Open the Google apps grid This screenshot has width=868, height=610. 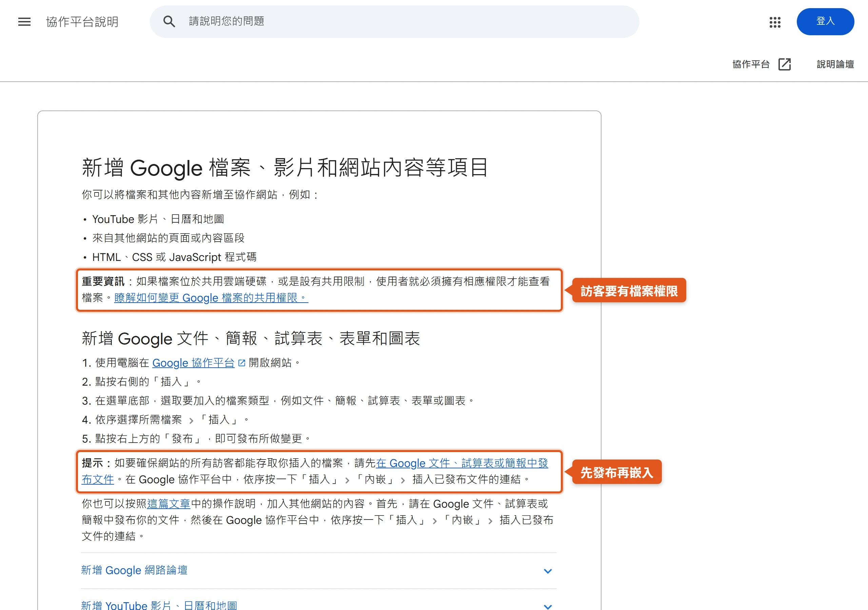(x=775, y=22)
